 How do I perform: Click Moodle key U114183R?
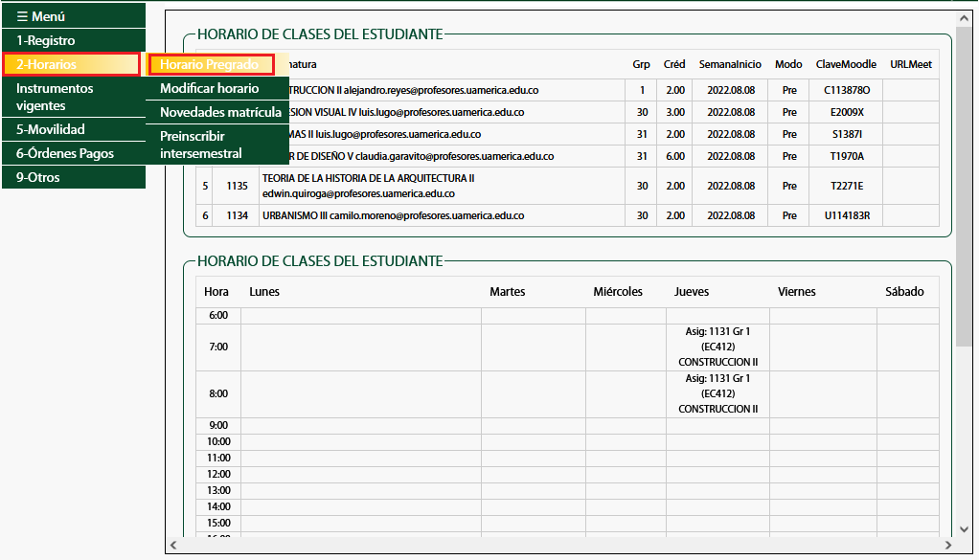(x=847, y=215)
